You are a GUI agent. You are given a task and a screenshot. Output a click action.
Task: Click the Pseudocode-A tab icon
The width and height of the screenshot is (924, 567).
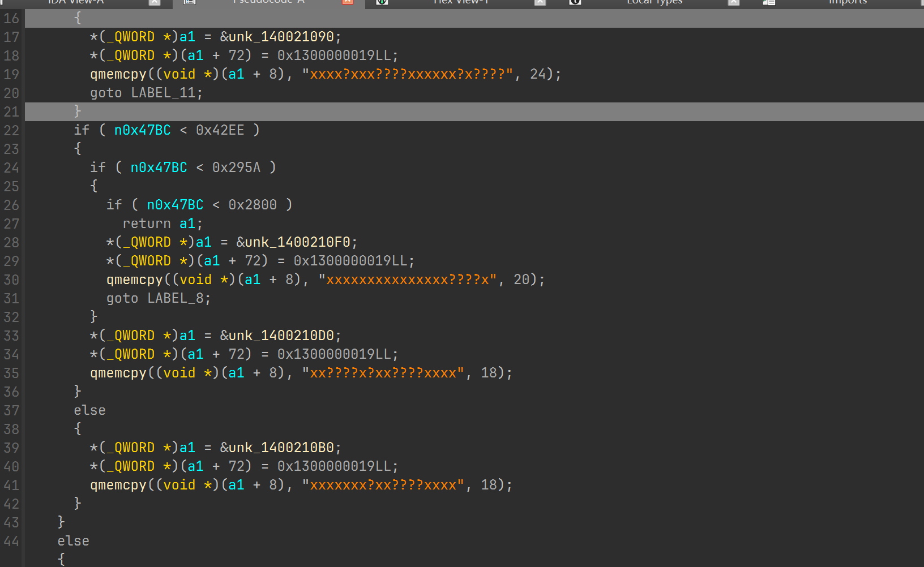(190, 2)
